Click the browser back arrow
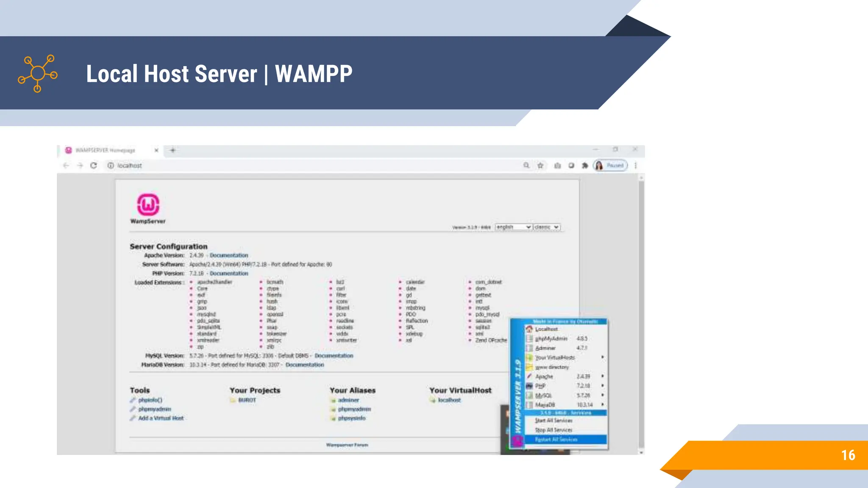This screenshot has height=488, width=868. (66, 166)
